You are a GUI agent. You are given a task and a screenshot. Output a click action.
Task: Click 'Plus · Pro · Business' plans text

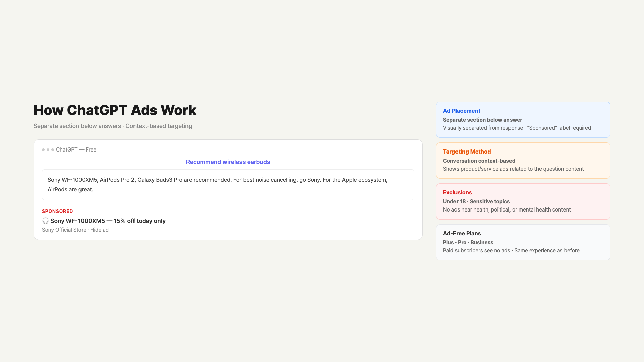[x=468, y=243]
